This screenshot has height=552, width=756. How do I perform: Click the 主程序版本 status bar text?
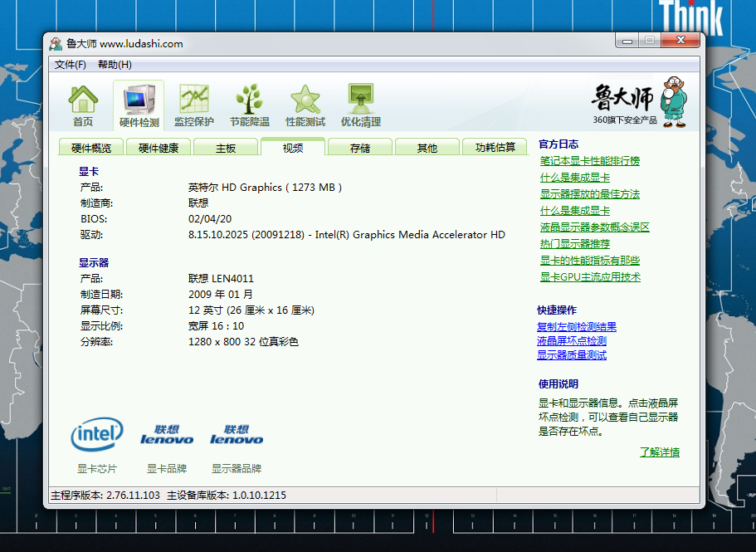[105, 496]
